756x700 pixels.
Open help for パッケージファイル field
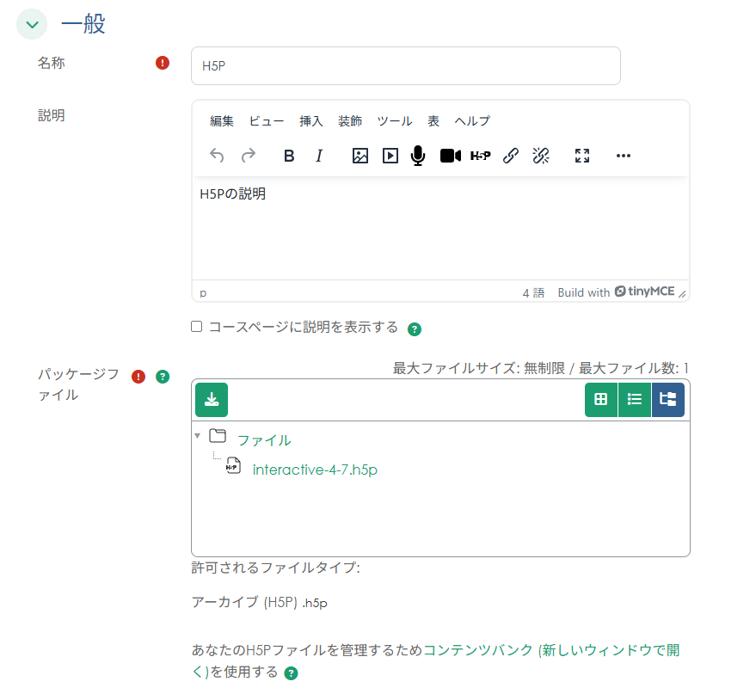click(x=162, y=377)
